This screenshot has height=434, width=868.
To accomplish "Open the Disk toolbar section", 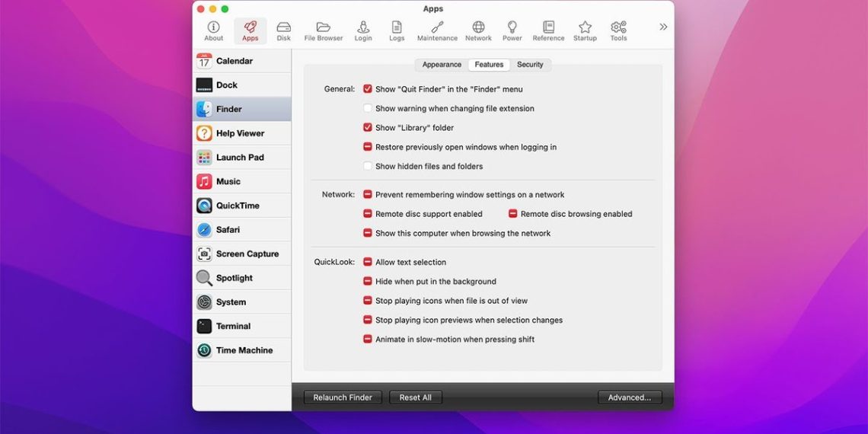I will [283, 30].
